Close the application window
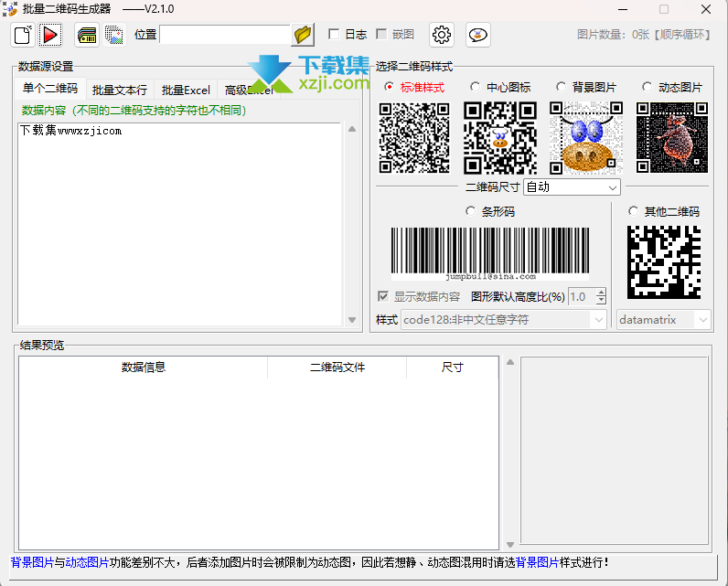This screenshot has width=728, height=586. pos(706,9)
